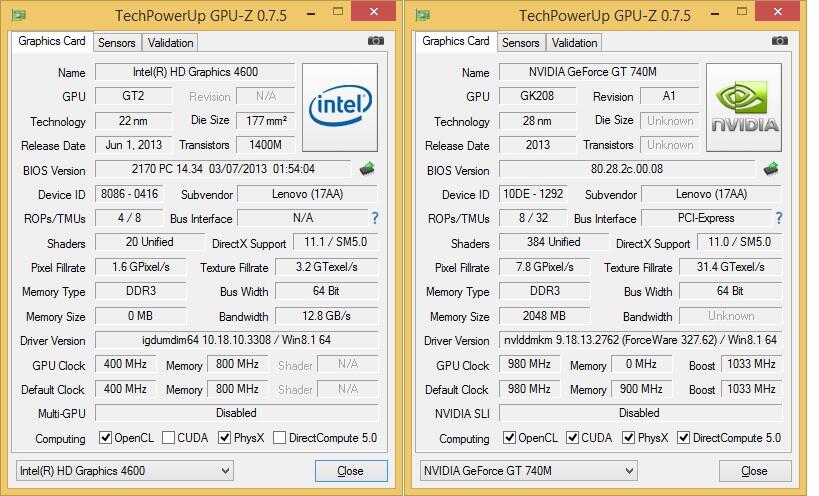Click the Intel logo image
Image resolution: width=819 pixels, height=496 pixels.
tap(340, 108)
